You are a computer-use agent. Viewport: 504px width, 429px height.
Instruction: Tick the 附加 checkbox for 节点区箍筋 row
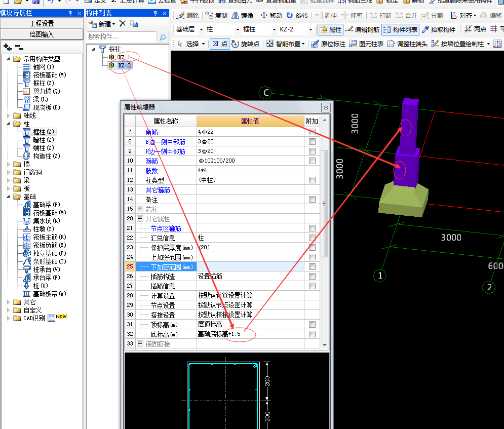pos(312,228)
